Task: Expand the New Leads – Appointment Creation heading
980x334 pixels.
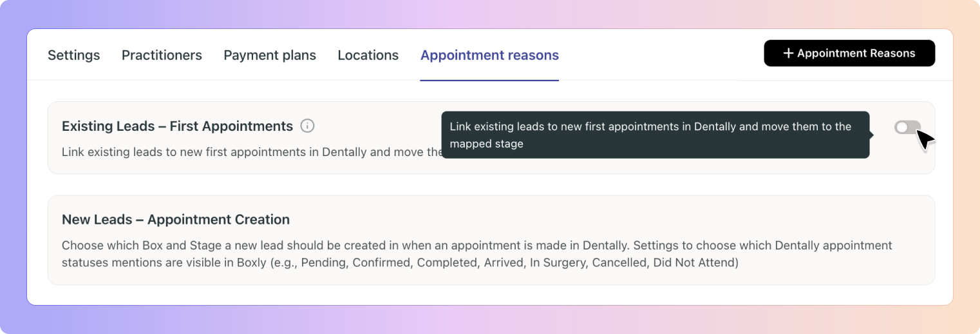Action: pos(175,220)
